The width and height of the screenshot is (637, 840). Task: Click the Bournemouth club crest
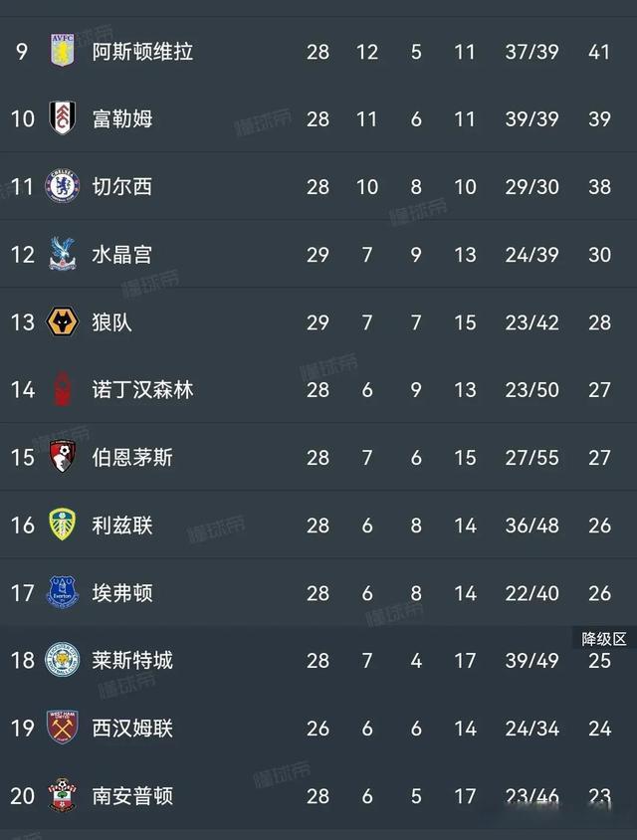pyautogui.click(x=63, y=457)
